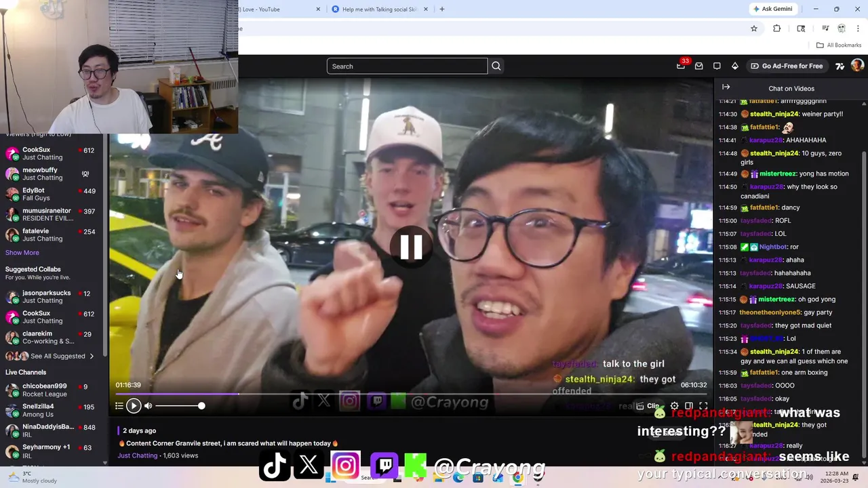Open CookSux channel with 612 viewers in top list

click(51, 154)
